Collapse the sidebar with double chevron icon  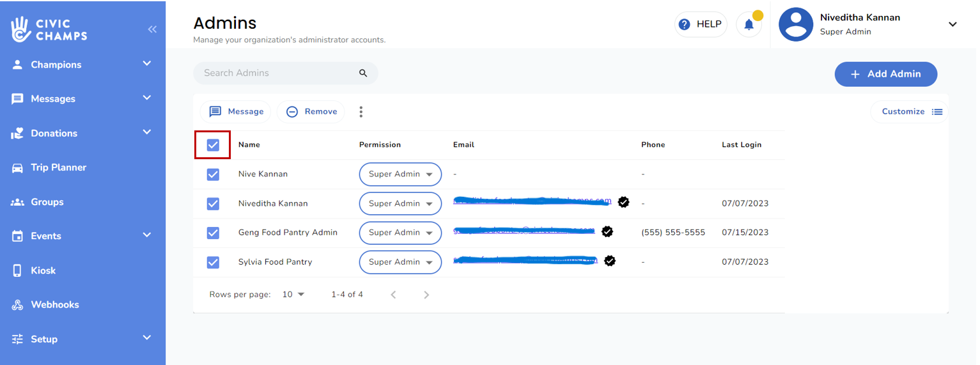(x=152, y=29)
